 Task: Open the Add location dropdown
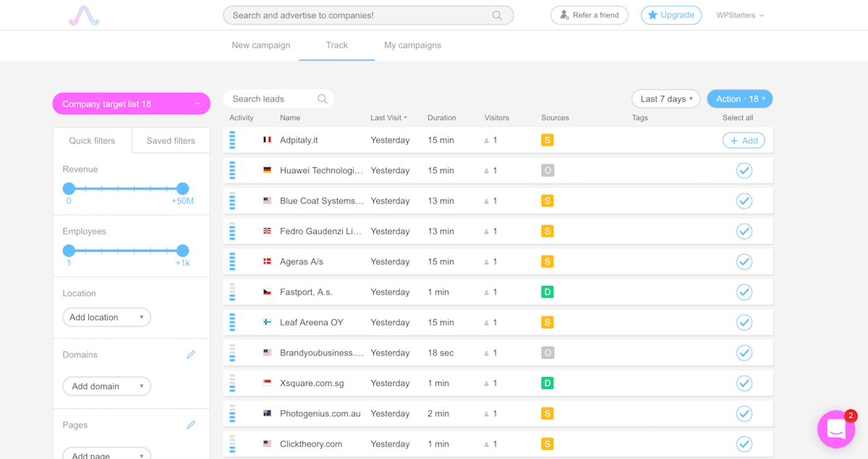click(106, 317)
